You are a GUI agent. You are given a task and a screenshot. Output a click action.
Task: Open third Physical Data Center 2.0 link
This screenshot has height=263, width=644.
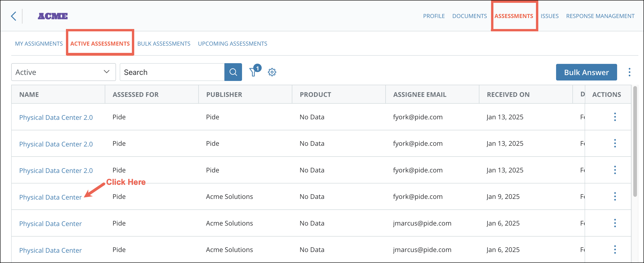tap(56, 170)
